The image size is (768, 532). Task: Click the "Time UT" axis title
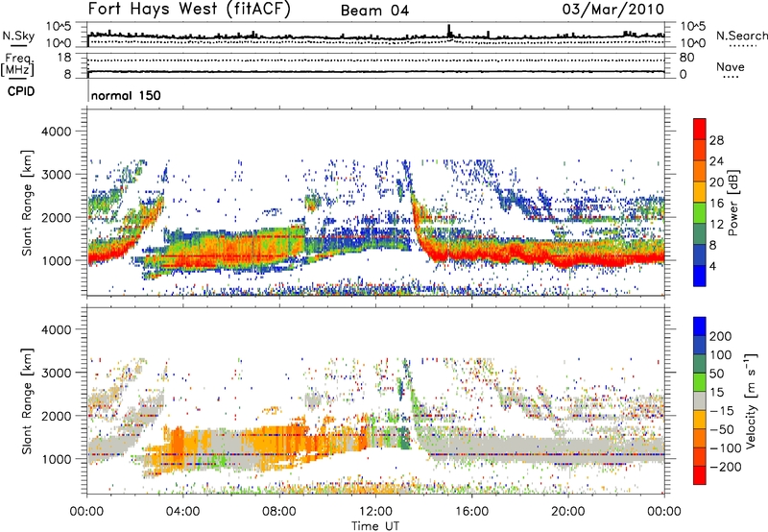375,526
